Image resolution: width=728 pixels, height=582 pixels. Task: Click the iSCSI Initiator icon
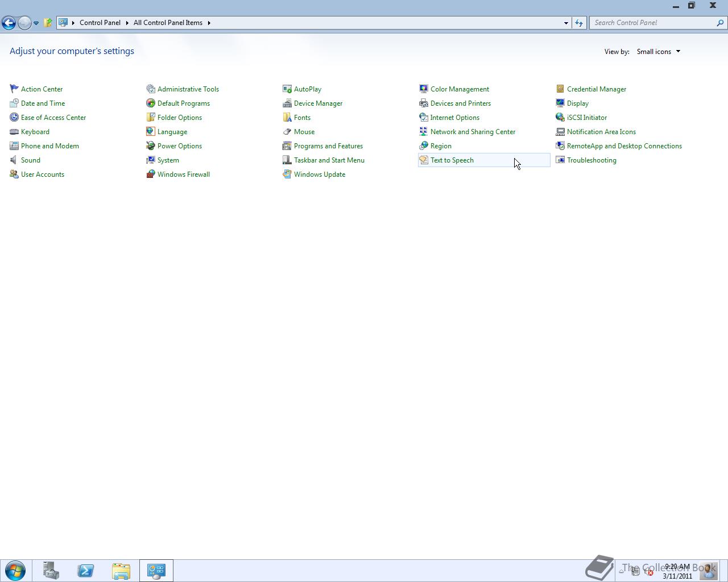pyautogui.click(x=560, y=117)
